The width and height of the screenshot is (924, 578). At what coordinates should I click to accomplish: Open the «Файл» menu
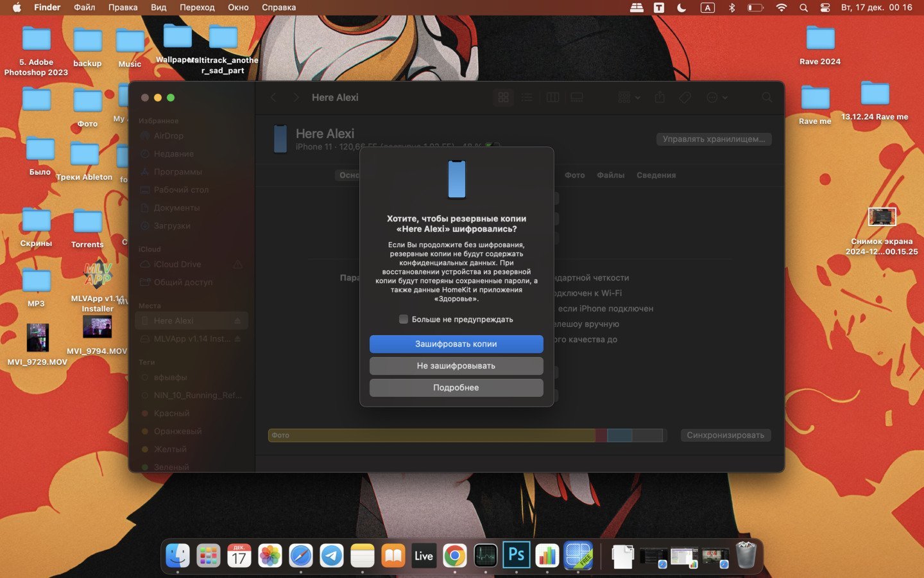click(84, 8)
